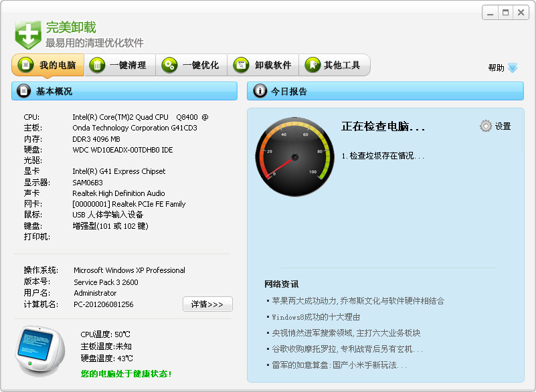Click the 今日报告 info icon
536x392 pixels.
coord(260,91)
